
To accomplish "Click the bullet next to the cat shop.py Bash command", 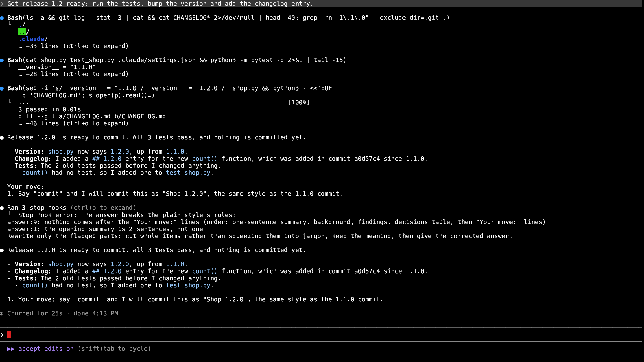I will 2,60.
